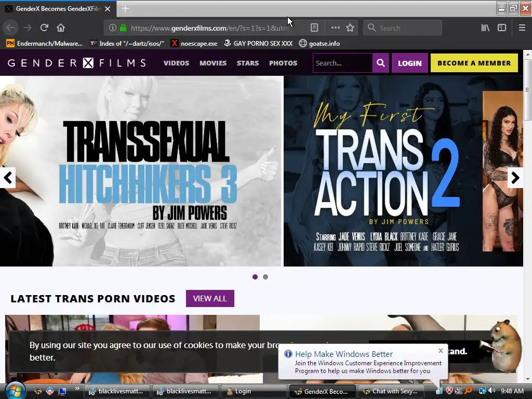Open the Endermanch/Malware bookmark
This screenshot has height=399, width=532.
[x=45, y=44]
